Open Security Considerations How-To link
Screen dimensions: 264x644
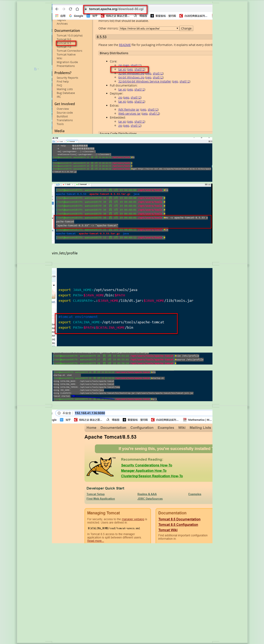click(x=147, y=465)
